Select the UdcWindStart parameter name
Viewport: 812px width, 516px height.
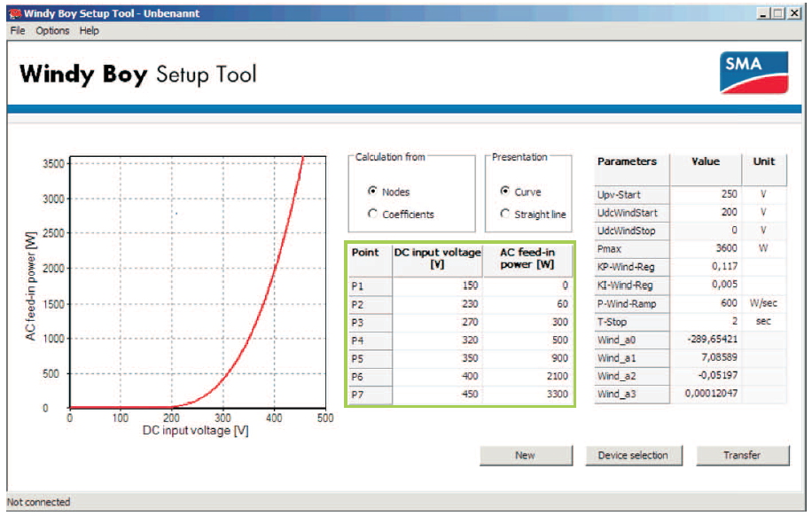[632, 213]
